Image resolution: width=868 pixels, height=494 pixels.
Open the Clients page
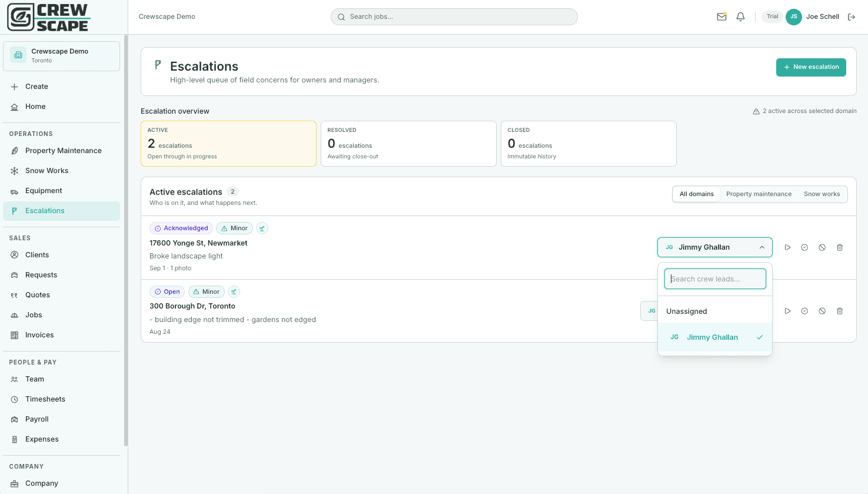[61, 255]
